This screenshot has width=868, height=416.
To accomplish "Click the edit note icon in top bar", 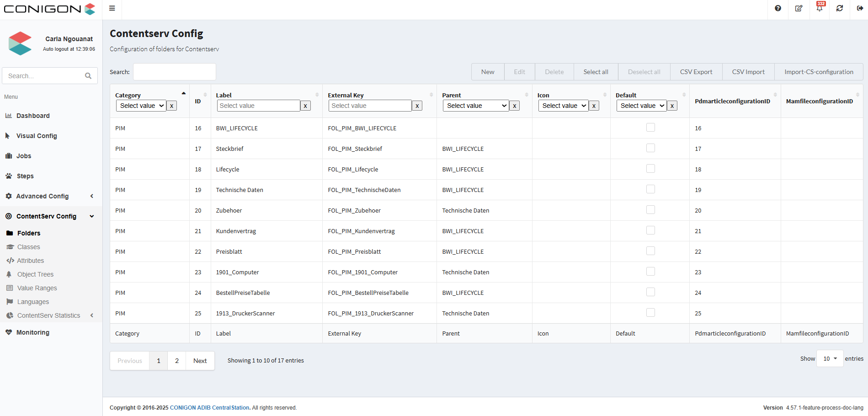I will coord(799,8).
